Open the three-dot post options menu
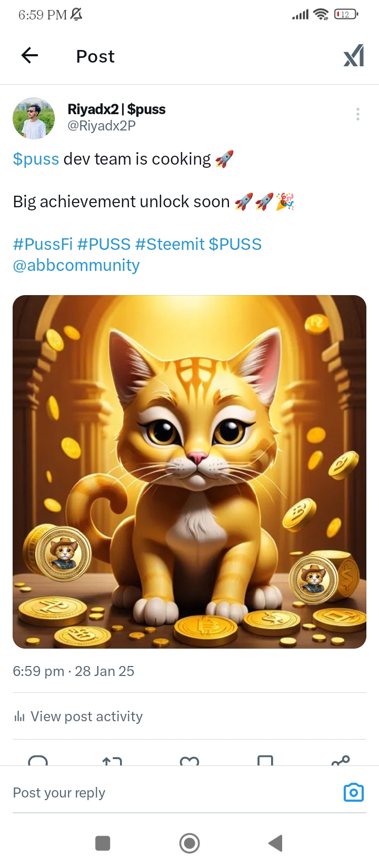This screenshot has height=868, width=379. pyautogui.click(x=358, y=114)
